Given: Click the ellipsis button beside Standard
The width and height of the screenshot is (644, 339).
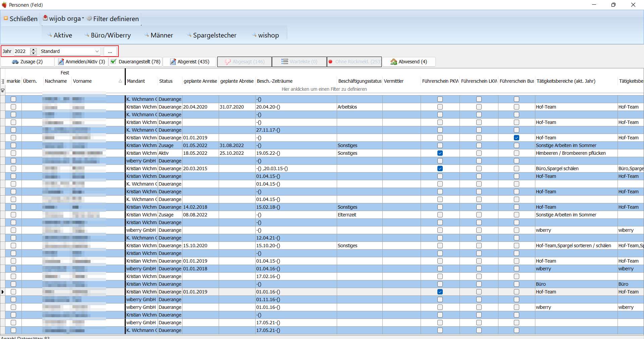Looking at the screenshot, I should [x=110, y=51].
